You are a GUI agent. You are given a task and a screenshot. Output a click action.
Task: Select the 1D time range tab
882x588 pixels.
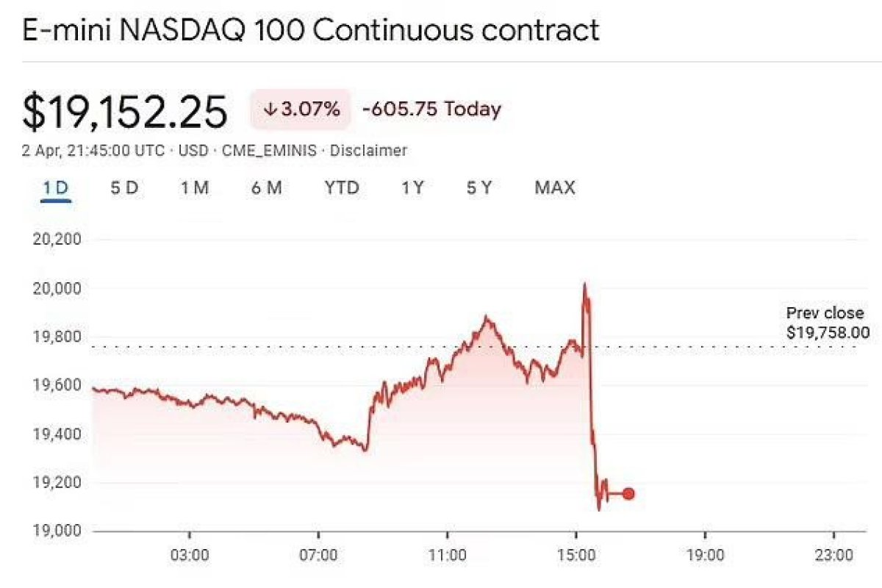(55, 188)
